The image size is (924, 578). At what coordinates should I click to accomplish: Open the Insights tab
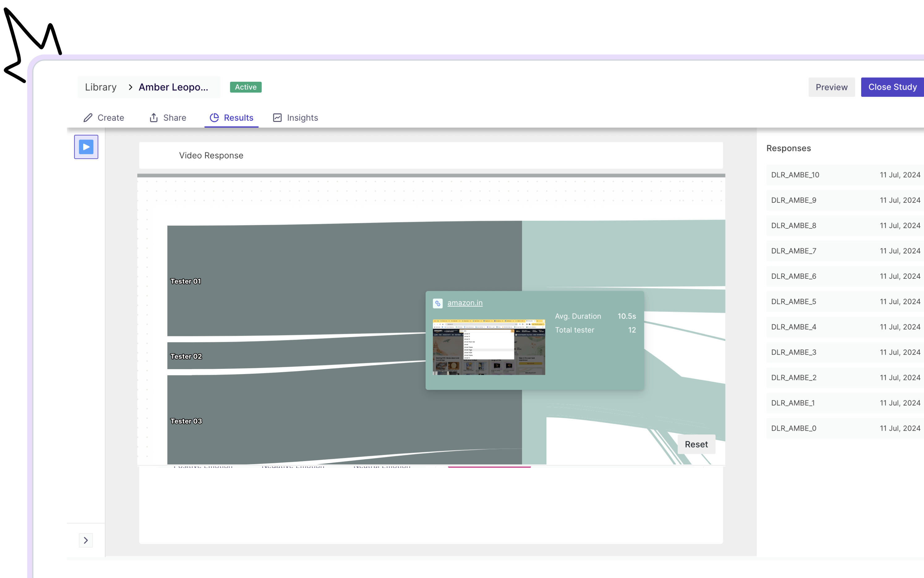point(296,118)
